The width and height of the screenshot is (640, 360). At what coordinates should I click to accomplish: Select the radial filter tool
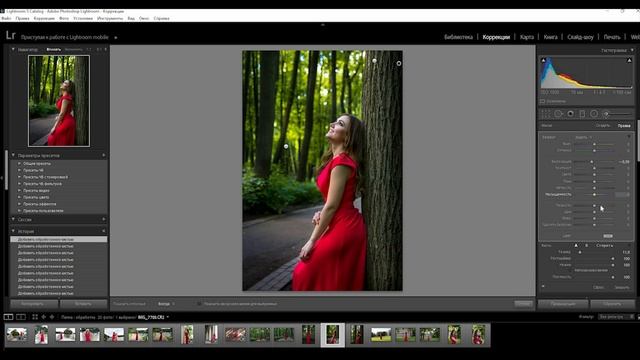[x=594, y=114]
